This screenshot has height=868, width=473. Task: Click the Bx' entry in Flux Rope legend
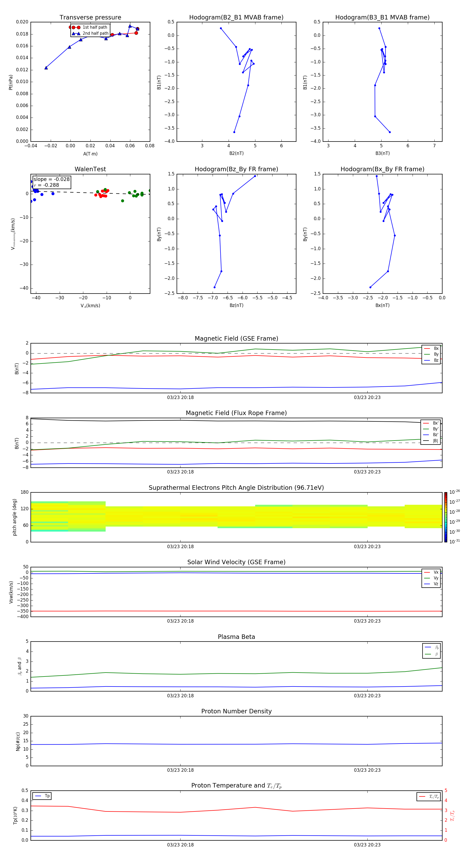click(x=431, y=423)
